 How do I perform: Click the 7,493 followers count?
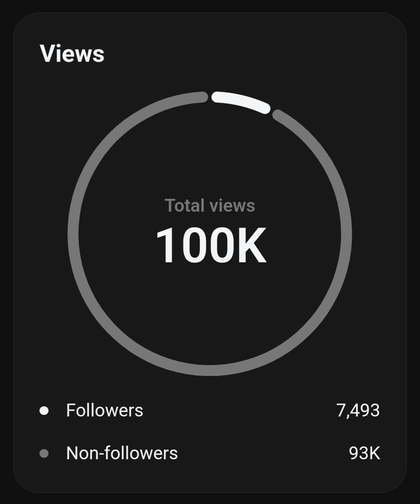[358, 411]
